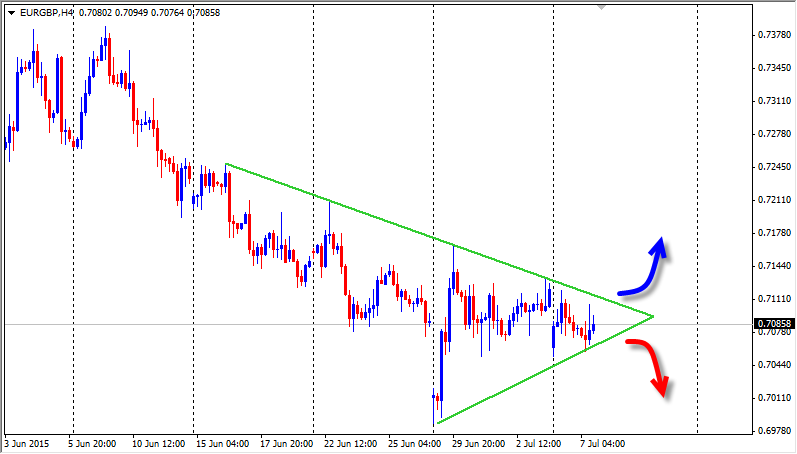
Task: Click the 0.70110 price axis label
Action: click(775, 398)
